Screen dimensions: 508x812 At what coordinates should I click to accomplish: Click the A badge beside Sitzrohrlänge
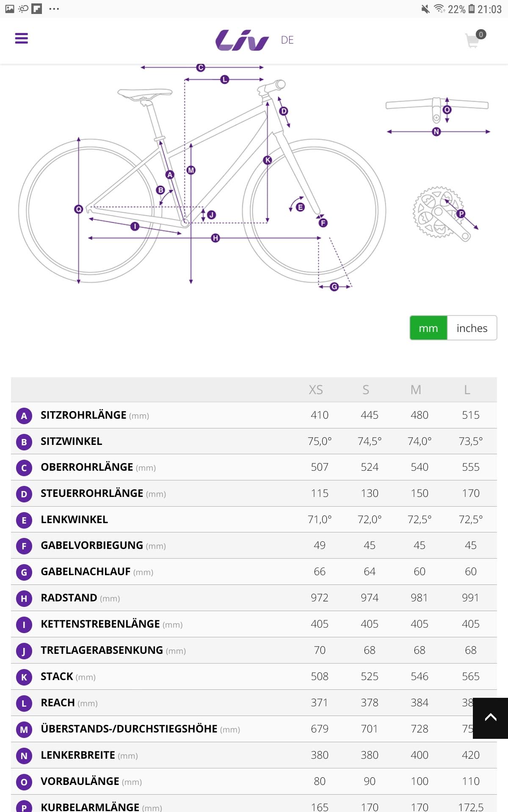[24, 416]
